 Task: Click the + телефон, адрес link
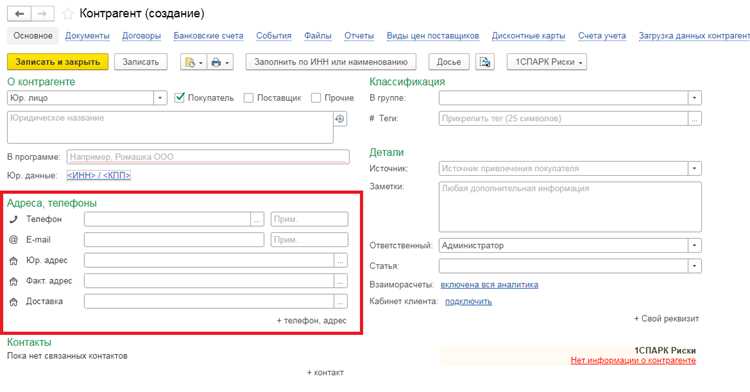click(x=311, y=321)
